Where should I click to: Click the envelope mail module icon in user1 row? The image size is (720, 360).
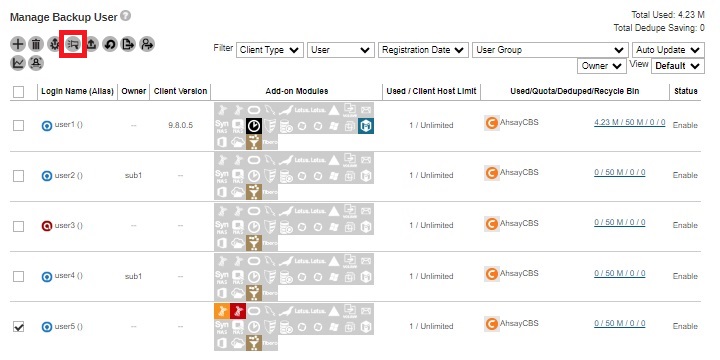(x=366, y=110)
